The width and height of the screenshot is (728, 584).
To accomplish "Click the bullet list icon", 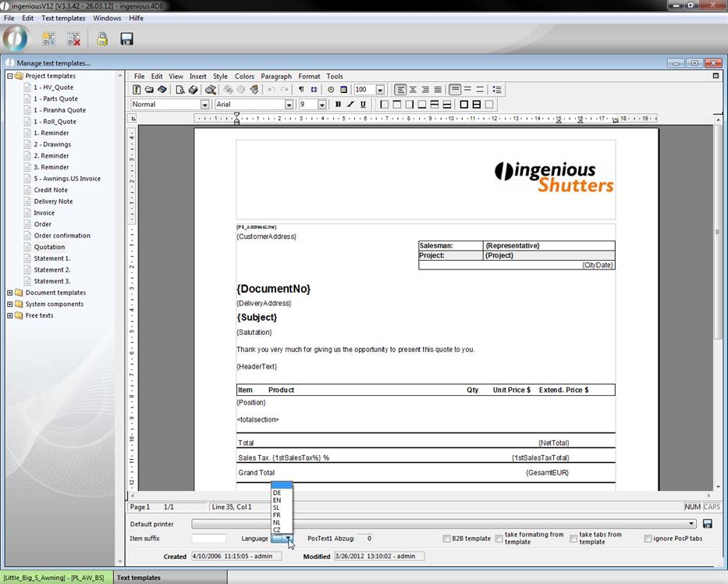I will pos(497,90).
